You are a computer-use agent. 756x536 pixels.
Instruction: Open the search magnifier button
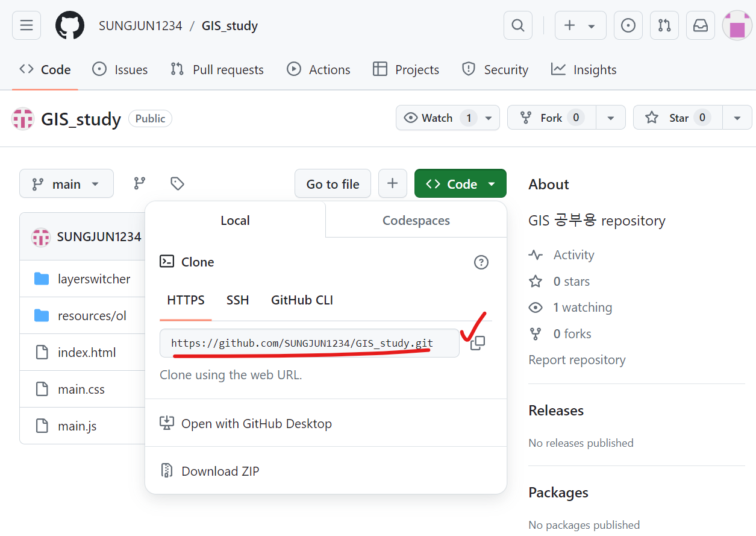518,25
